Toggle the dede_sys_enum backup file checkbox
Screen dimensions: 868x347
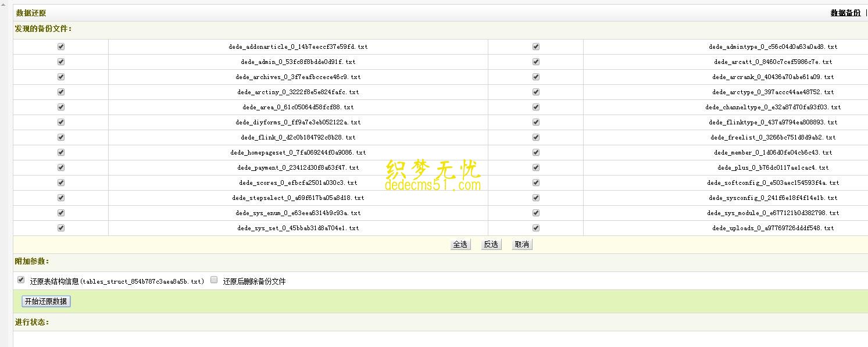(x=60, y=213)
